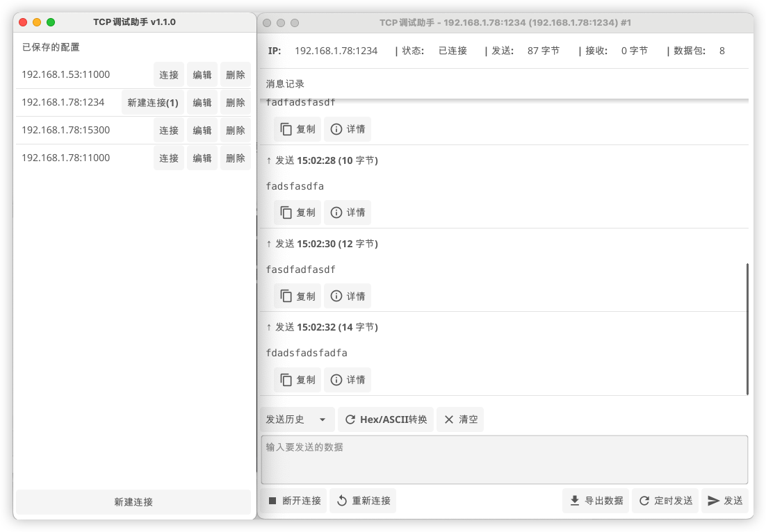Connect to 192.168.1.53:11000
This screenshot has height=532, width=766.
coord(169,75)
